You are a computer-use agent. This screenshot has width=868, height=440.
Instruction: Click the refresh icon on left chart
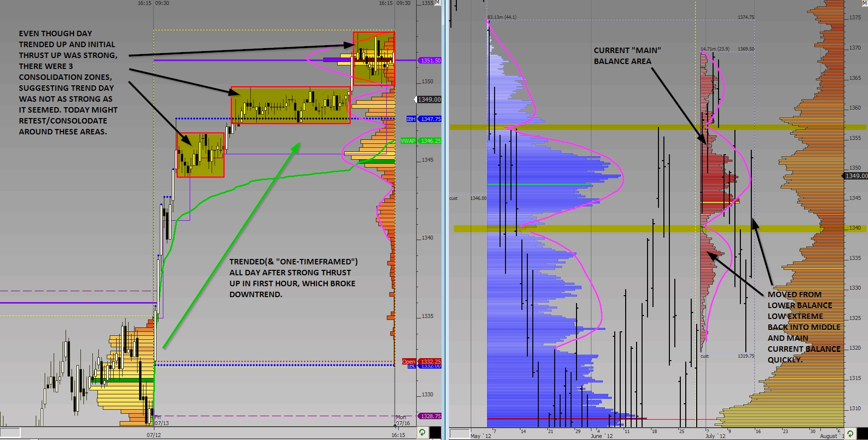click(x=422, y=433)
